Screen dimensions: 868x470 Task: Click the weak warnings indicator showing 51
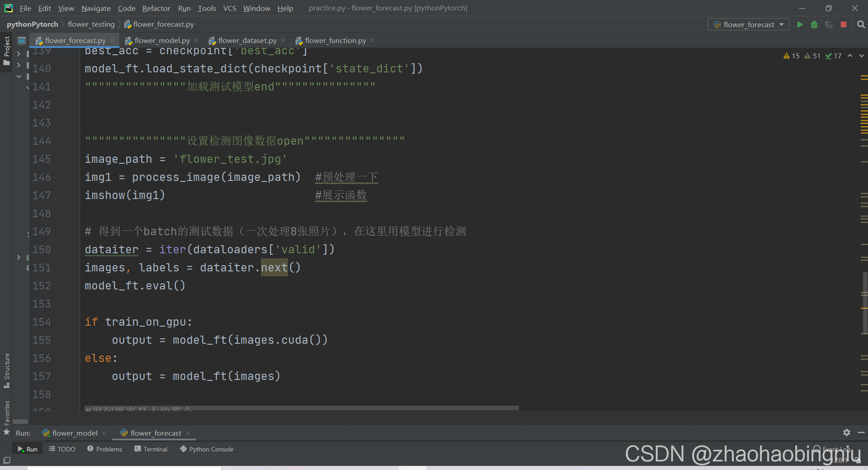pos(812,56)
